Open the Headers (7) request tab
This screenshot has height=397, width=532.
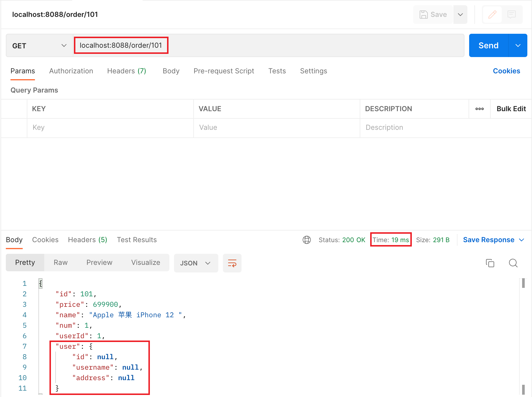pyautogui.click(x=127, y=71)
